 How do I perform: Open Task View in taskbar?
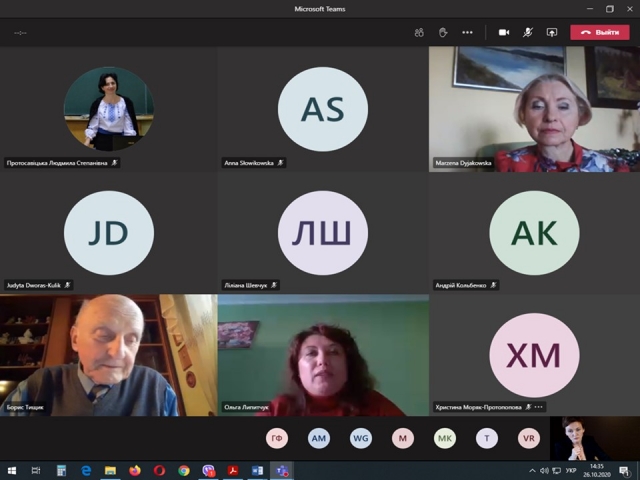pyautogui.click(x=36, y=471)
